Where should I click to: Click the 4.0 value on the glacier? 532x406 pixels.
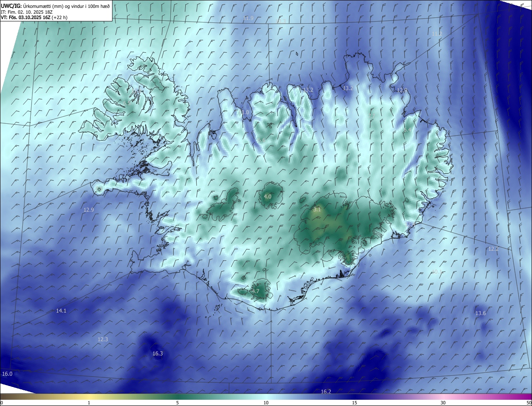[x=268, y=197]
